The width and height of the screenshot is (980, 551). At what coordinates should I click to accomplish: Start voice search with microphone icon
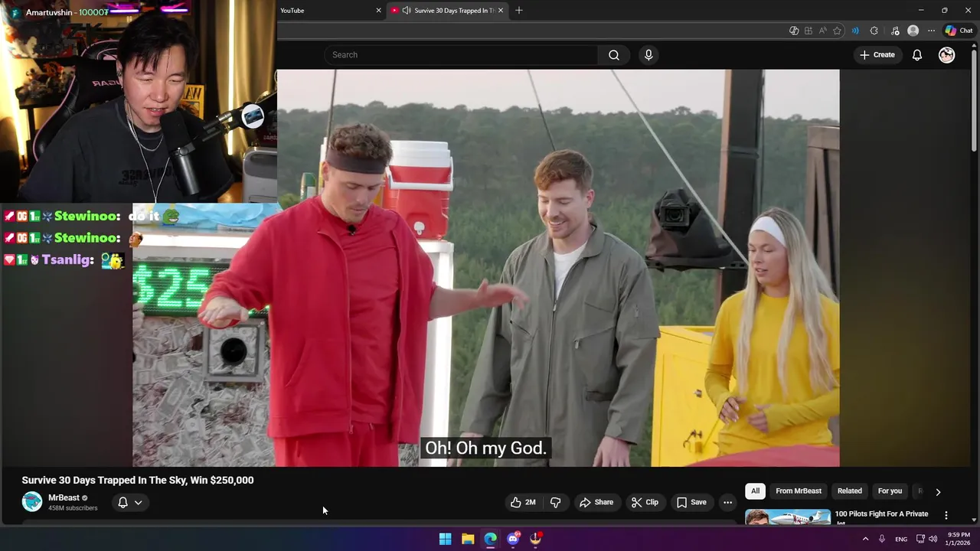click(648, 55)
